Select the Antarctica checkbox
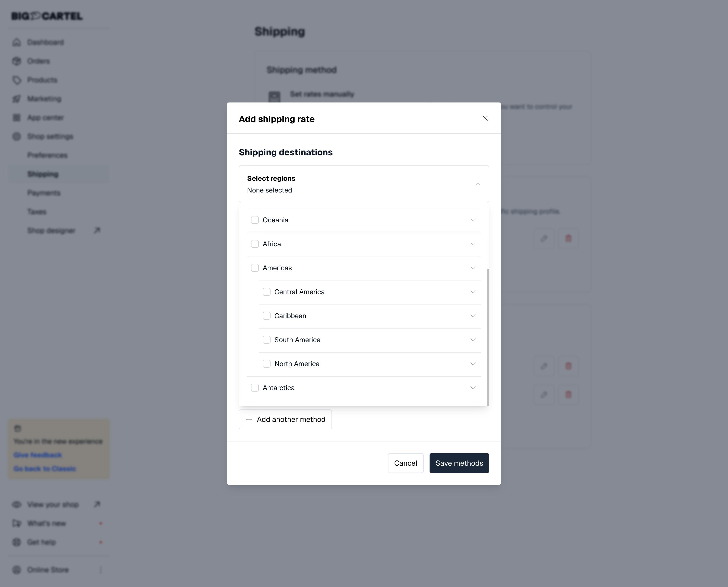This screenshot has width=728, height=587. point(255,388)
